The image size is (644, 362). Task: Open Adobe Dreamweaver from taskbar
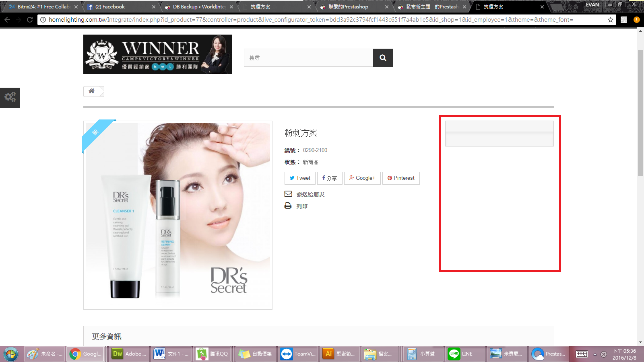pos(129,354)
